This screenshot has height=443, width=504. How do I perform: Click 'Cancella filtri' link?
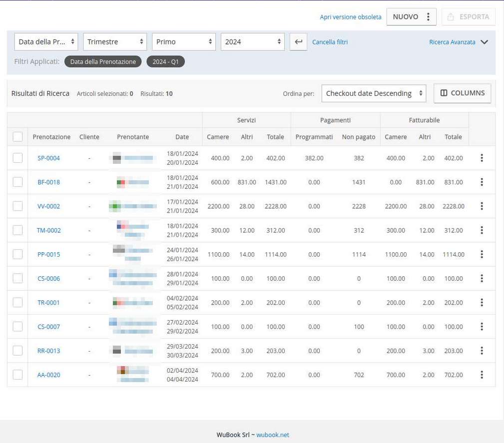(x=330, y=42)
